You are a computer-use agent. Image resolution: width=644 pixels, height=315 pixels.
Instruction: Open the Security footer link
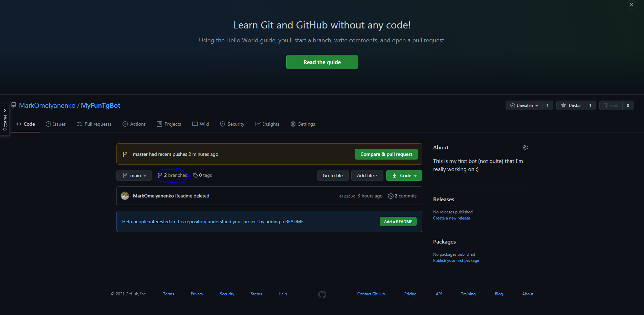point(227,294)
